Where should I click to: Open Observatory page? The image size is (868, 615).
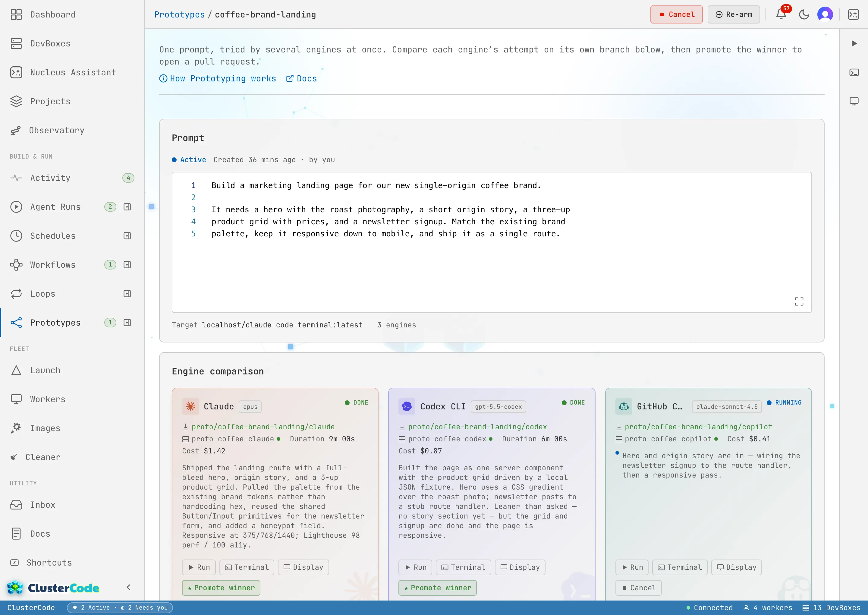72,130
